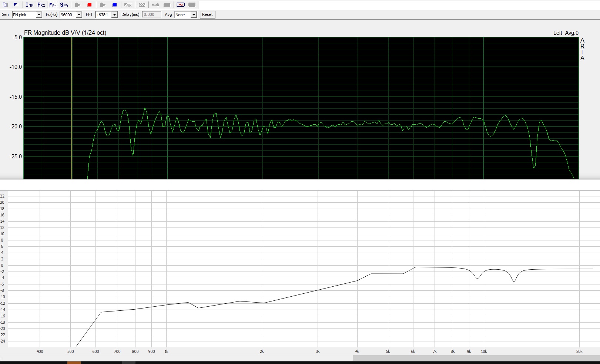The height and width of the screenshot is (364, 600).
Task: Expand the Avg None averaging dropdown
Action: (x=193, y=15)
